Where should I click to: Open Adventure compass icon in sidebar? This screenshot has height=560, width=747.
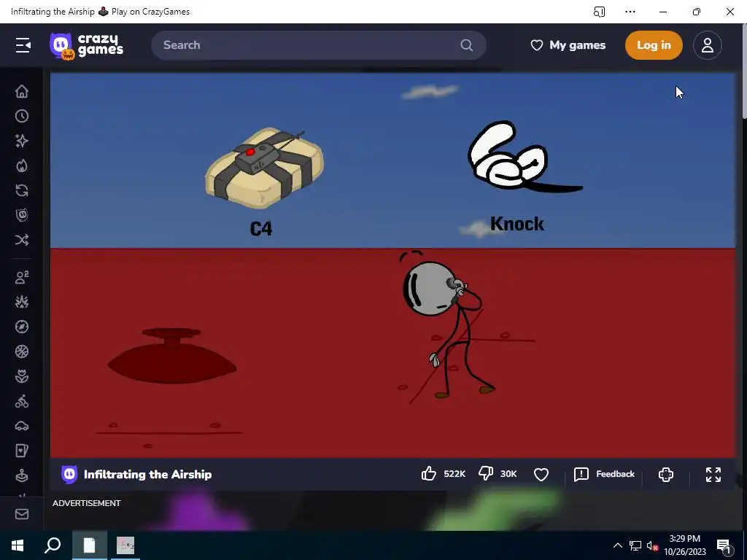(22, 327)
